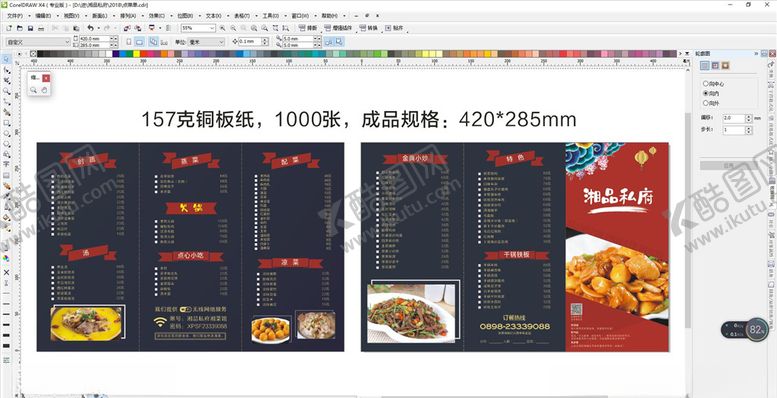
Task: Click the hand Pan icon in the floating toolbar
Action: coord(44,90)
